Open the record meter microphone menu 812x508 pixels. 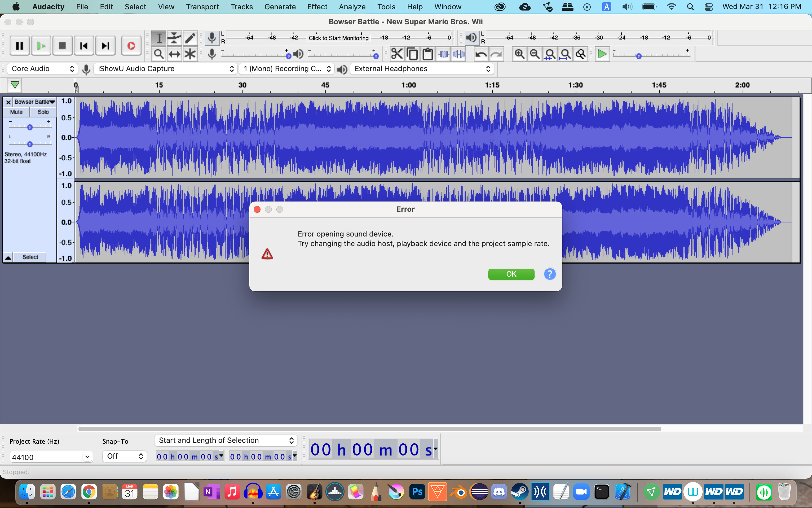point(212,38)
